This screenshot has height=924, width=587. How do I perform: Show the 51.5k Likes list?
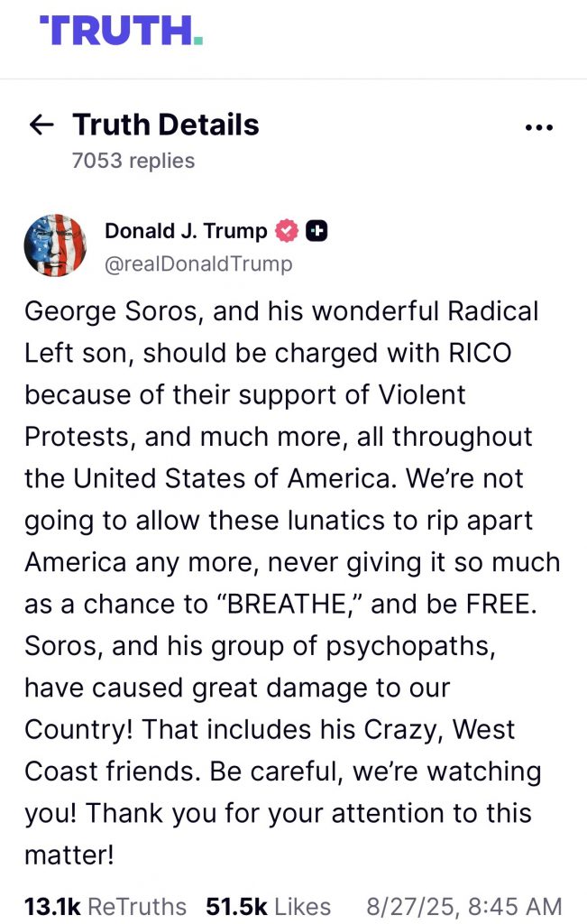tap(268, 906)
